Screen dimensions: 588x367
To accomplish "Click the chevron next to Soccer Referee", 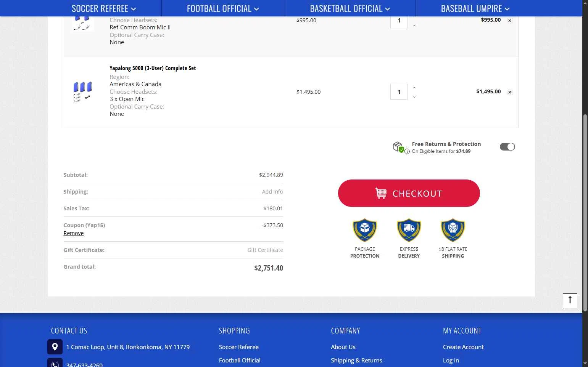I will 134,9.
